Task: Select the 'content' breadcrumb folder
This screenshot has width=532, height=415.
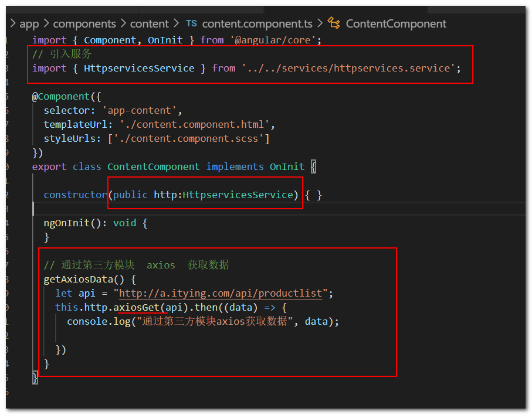Action: click(150, 24)
